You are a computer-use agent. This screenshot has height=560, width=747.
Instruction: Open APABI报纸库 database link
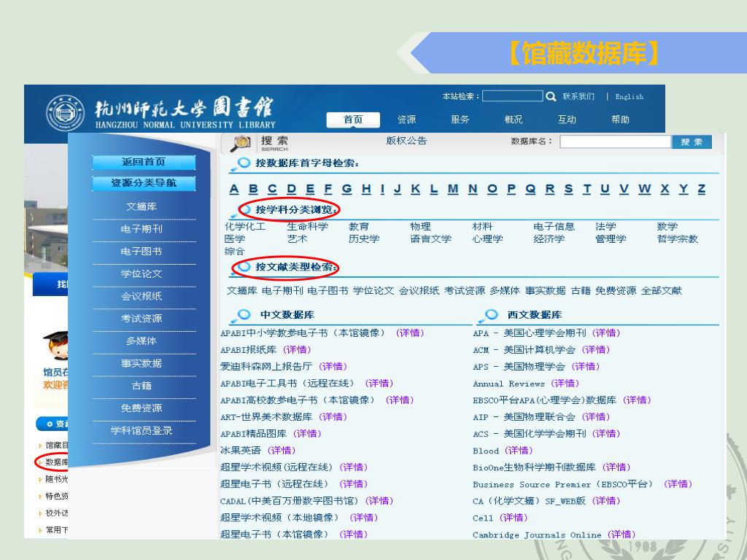click(248, 350)
